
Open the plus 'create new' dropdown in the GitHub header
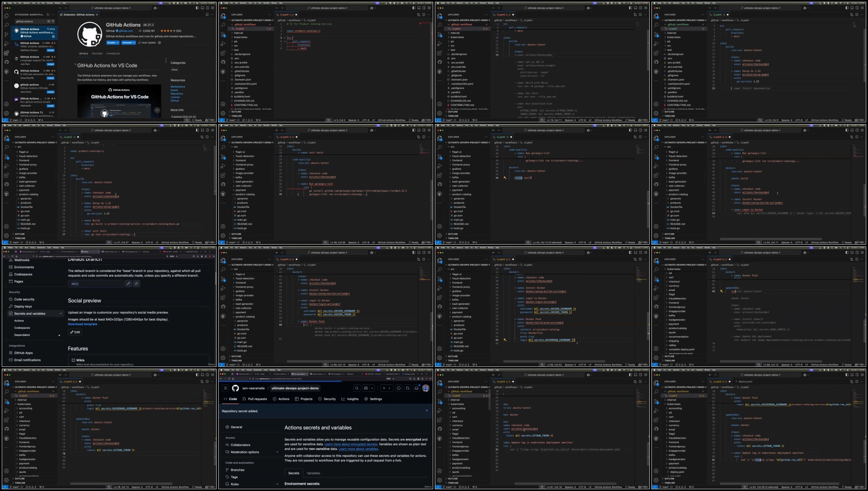click(386, 388)
